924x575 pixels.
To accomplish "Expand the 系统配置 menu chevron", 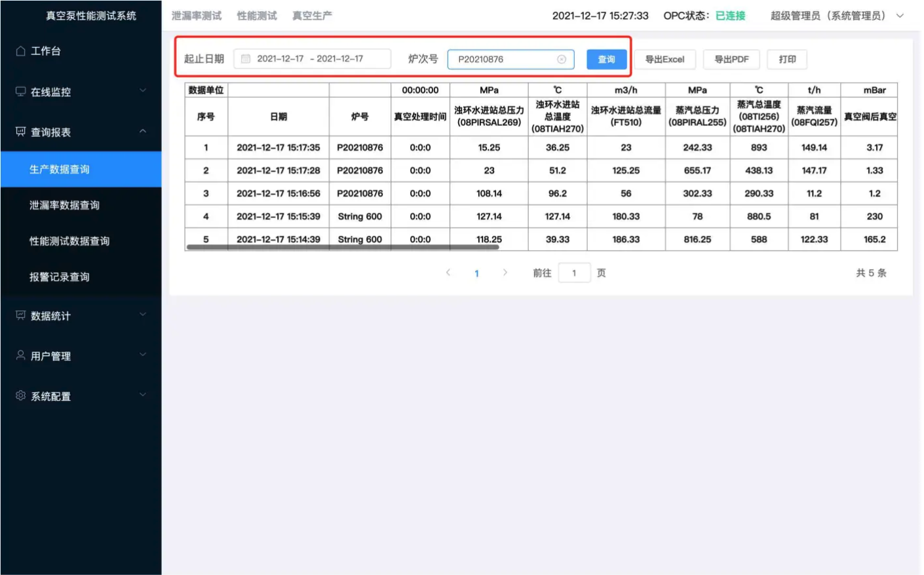I will pyautogui.click(x=143, y=395).
